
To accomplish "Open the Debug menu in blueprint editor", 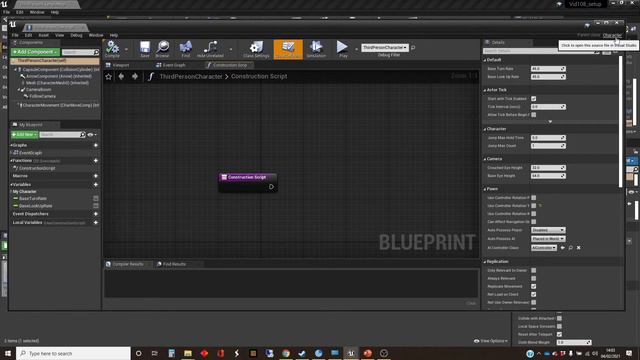I will point(76,36).
